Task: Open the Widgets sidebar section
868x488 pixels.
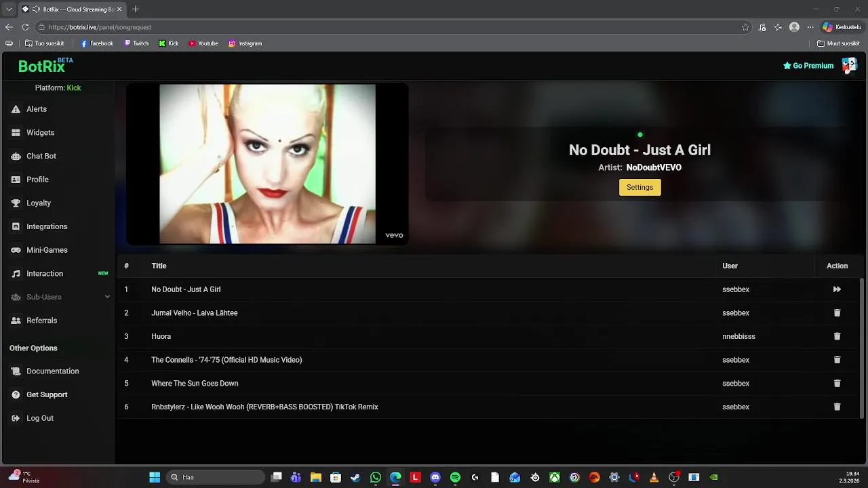Action: click(40, 133)
